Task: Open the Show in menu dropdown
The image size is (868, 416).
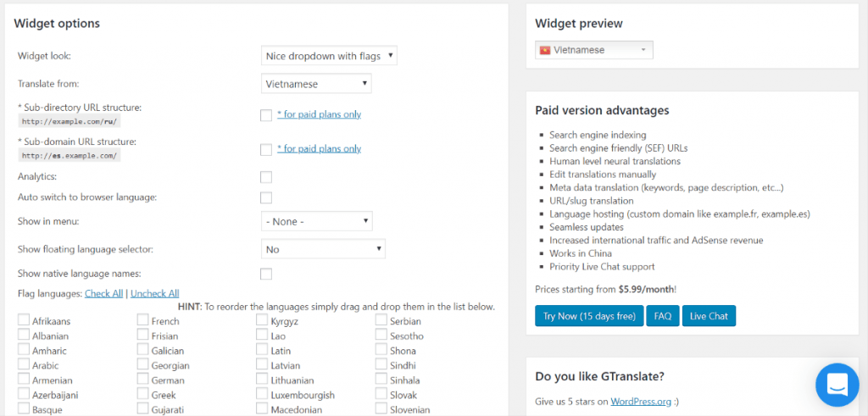Action: 317,221
